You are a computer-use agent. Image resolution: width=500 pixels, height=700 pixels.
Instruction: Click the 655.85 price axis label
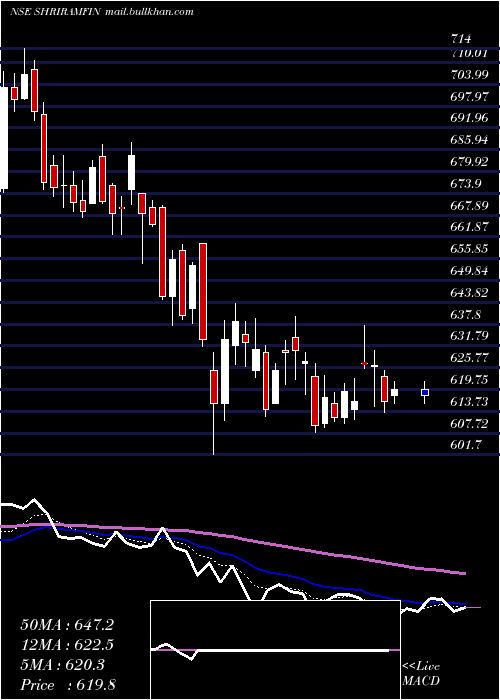coord(469,249)
